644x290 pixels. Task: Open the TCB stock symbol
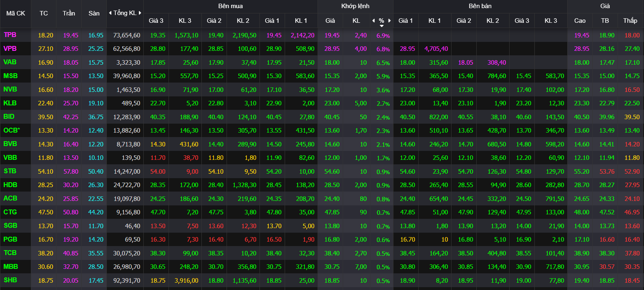click(x=10, y=253)
